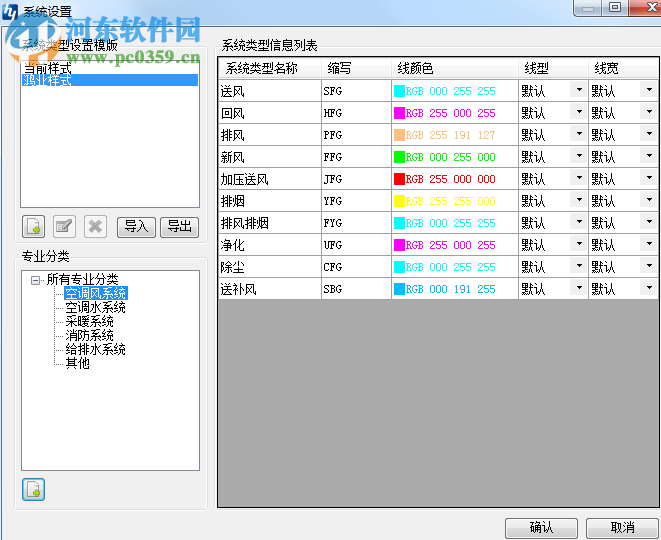Screen dimensions: 661x540
Task: Click the CFG abbreviation cell
Action: (x=357, y=267)
